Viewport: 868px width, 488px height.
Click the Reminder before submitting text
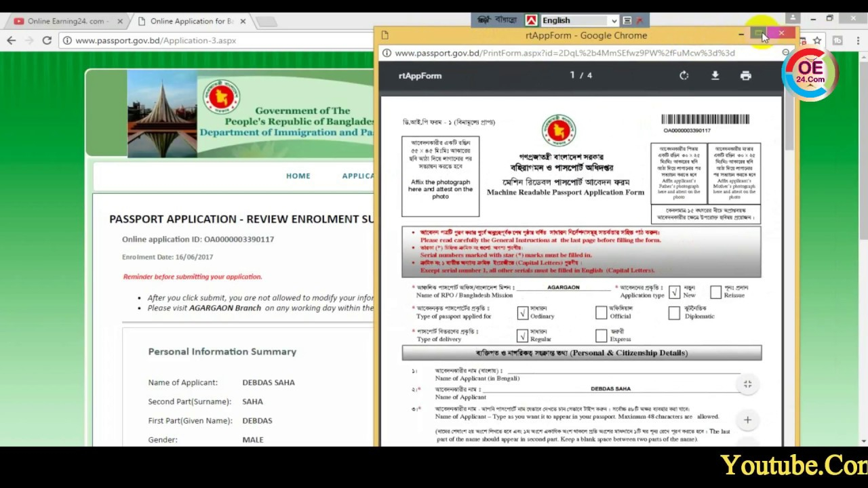(x=193, y=277)
